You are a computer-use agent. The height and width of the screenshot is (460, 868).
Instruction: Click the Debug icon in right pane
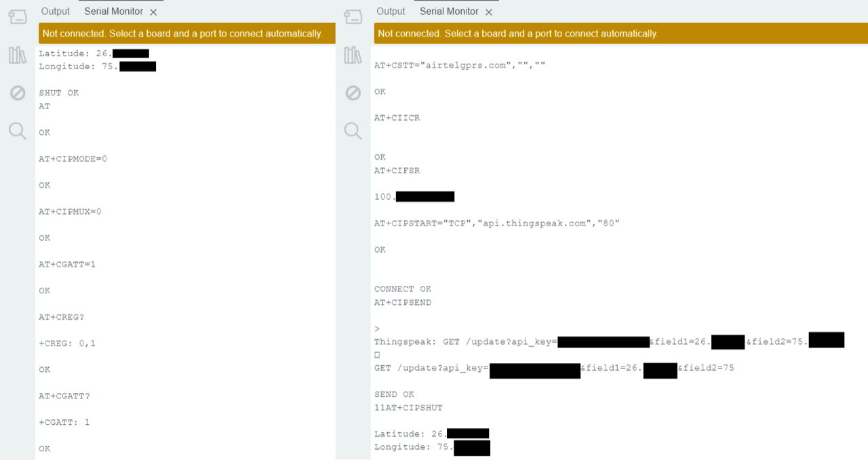click(x=353, y=93)
